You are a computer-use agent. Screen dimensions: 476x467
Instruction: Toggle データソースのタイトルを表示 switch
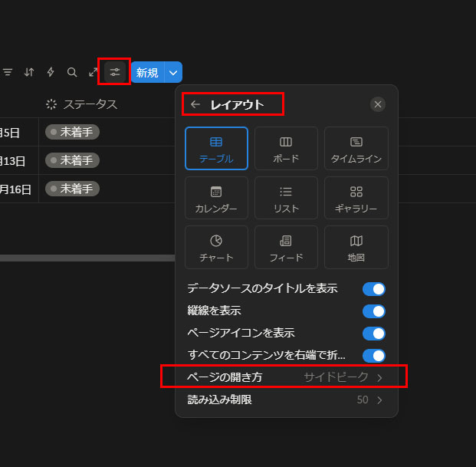pyautogui.click(x=373, y=289)
